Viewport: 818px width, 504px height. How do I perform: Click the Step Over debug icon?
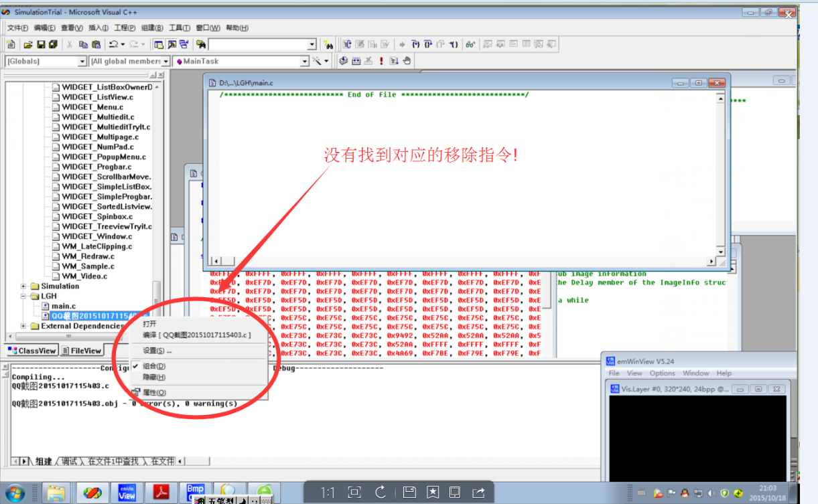tap(428, 45)
